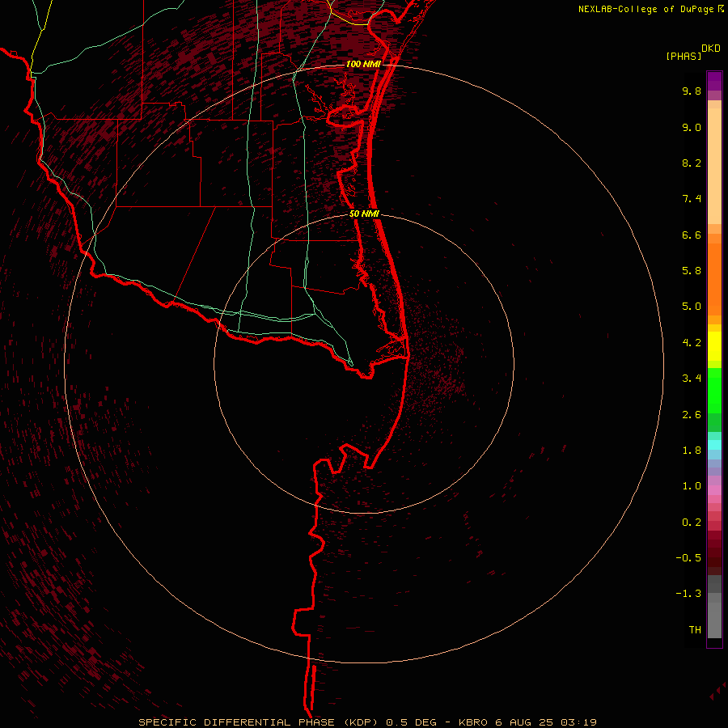Click the 1.8 scale value
Viewport: 728px width, 728px height.
click(692, 451)
